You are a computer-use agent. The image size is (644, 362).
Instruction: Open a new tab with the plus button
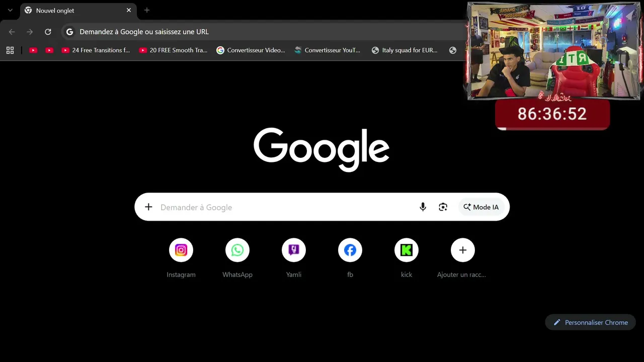tap(147, 10)
